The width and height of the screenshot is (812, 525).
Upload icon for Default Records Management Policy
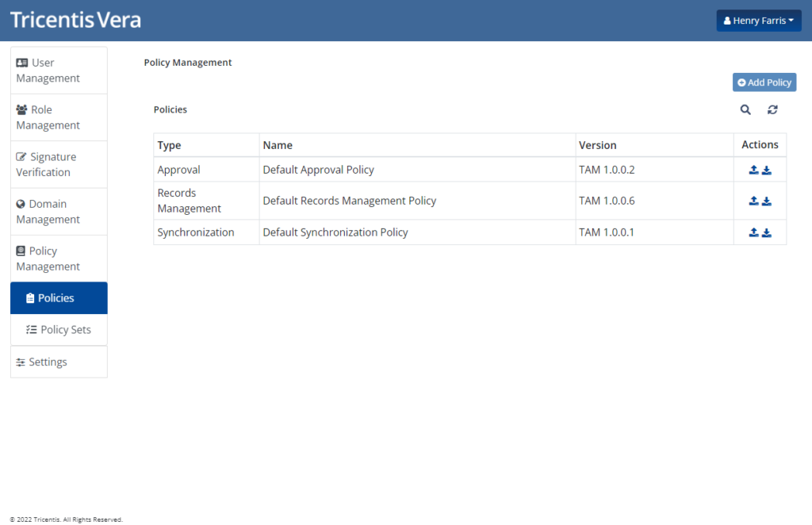753,201
